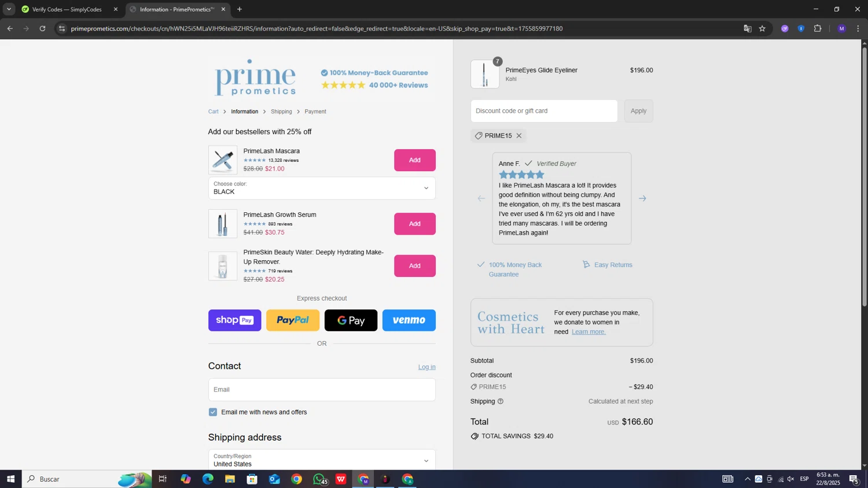Click the taskbar Buscar search box
868x488 pixels.
click(x=87, y=479)
